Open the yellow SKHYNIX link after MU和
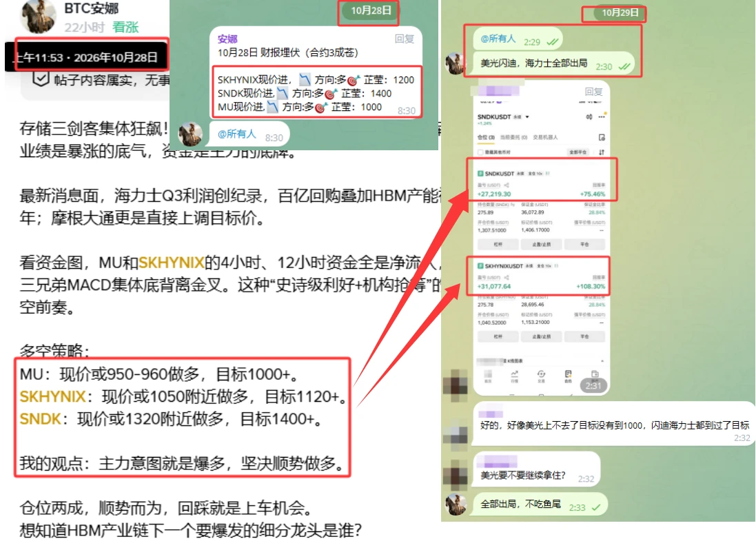This screenshot has height=541, width=756. pyautogui.click(x=171, y=263)
